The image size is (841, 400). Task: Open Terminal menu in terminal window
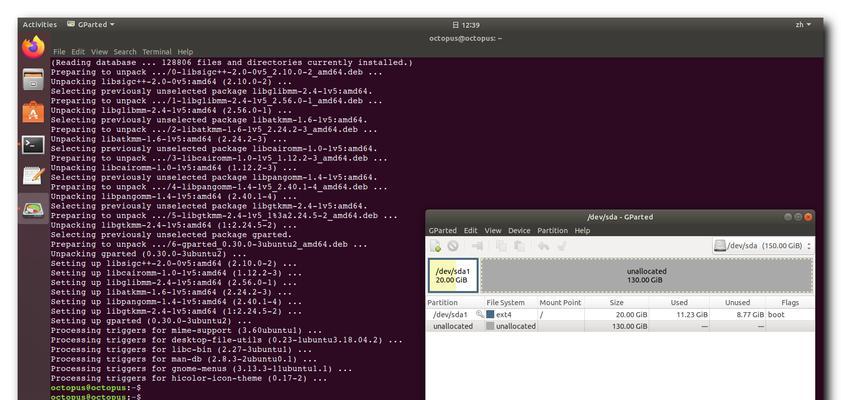tap(157, 52)
